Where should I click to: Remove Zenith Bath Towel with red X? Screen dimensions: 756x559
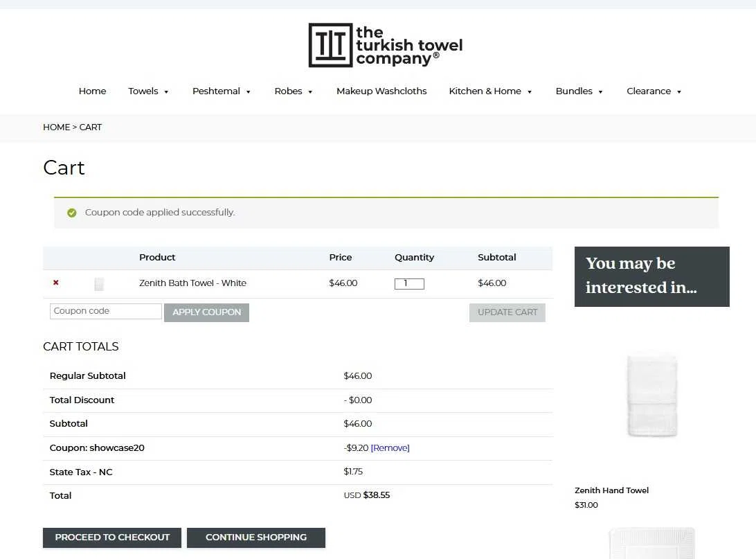(56, 283)
